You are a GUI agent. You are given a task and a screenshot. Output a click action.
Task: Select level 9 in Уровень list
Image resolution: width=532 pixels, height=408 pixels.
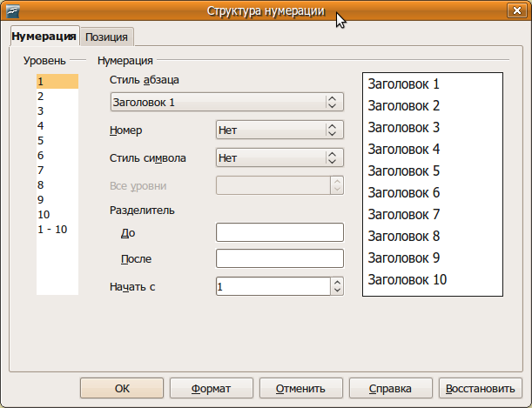click(57, 199)
